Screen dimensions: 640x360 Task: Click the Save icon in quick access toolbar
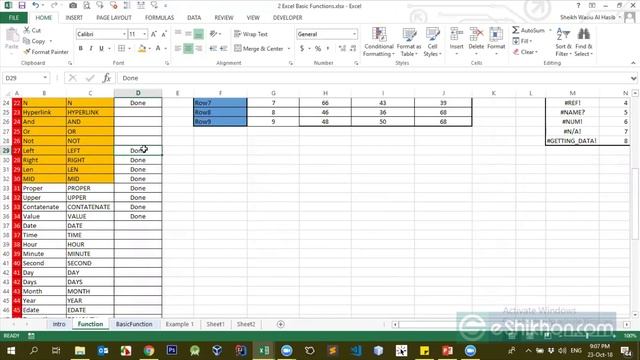[x=22, y=6]
